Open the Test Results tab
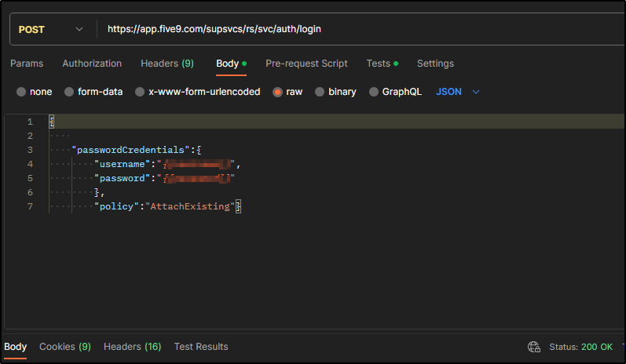The height and width of the screenshot is (364, 626). (x=201, y=347)
